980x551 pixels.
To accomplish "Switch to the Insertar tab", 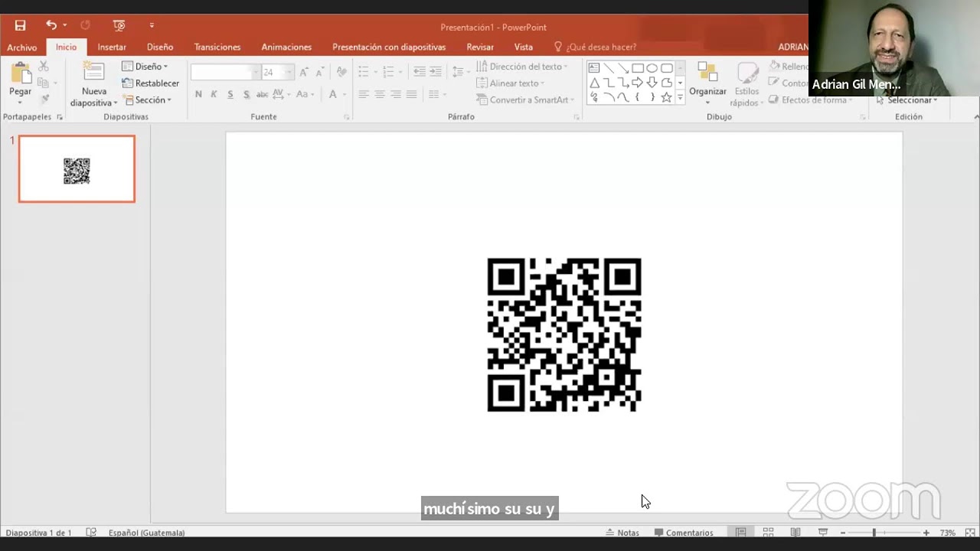I will pos(112,47).
